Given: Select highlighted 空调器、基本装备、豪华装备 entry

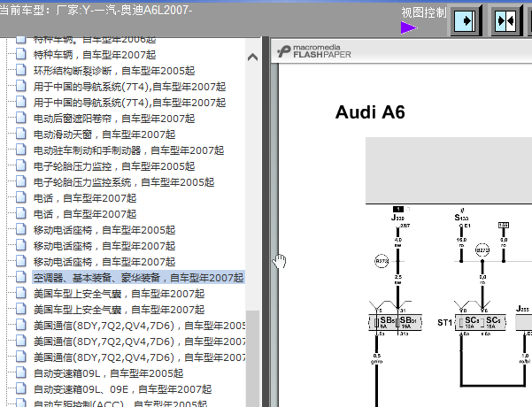Looking at the screenshot, I should point(138,278).
